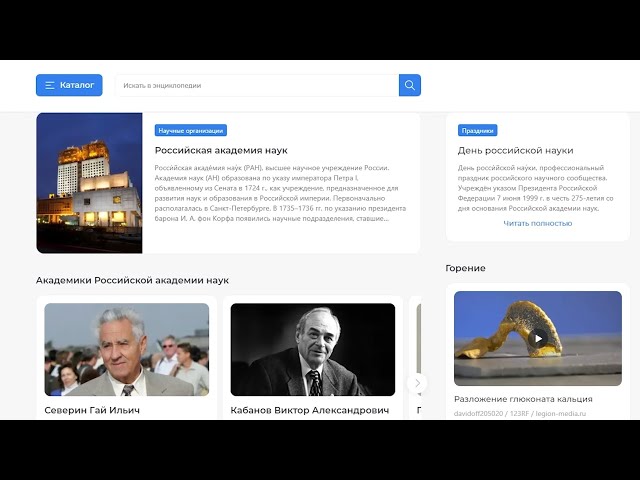This screenshot has height=480, width=640.
Task: Open the Праздники category tag
Action: coord(477,131)
